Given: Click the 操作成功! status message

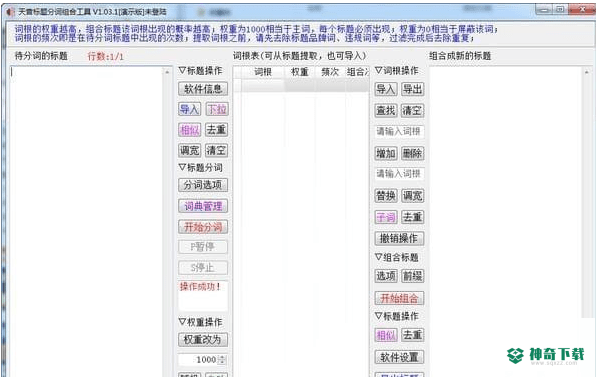Looking at the screenshot, I should pos(200,287).
